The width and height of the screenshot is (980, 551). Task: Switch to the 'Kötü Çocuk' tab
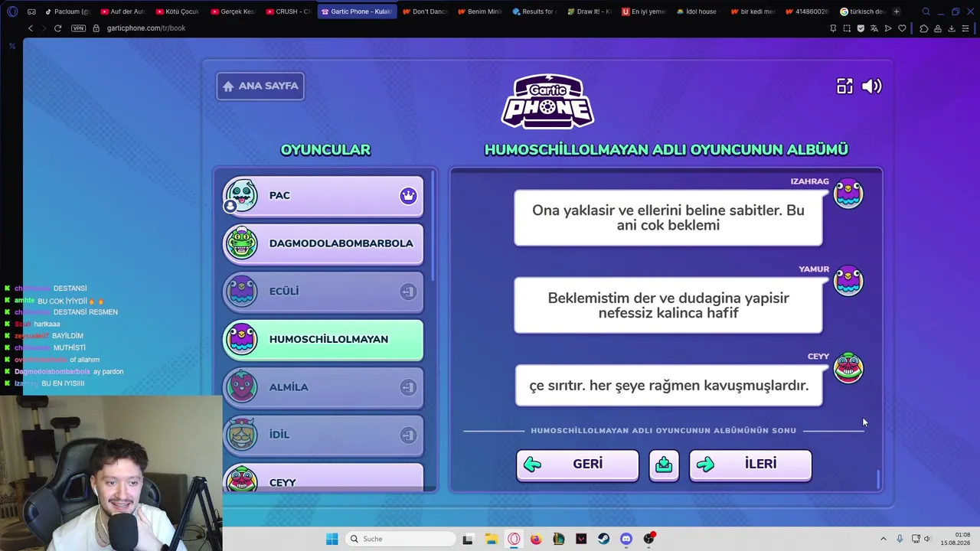coord(178,11)
